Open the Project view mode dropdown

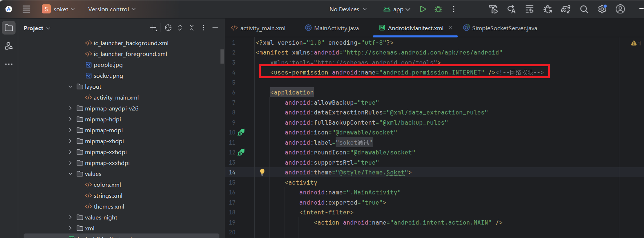pos(37,28)
